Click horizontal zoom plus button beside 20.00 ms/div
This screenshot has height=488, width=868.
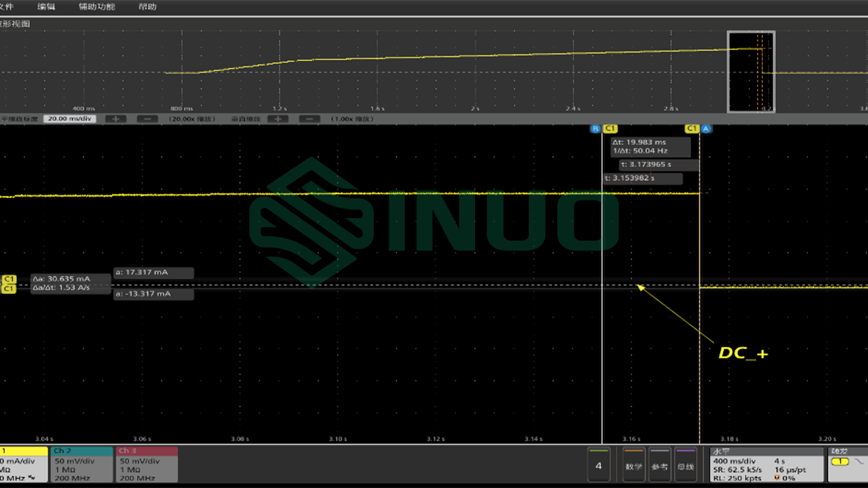pyautogui.click(x=115, y=119)
